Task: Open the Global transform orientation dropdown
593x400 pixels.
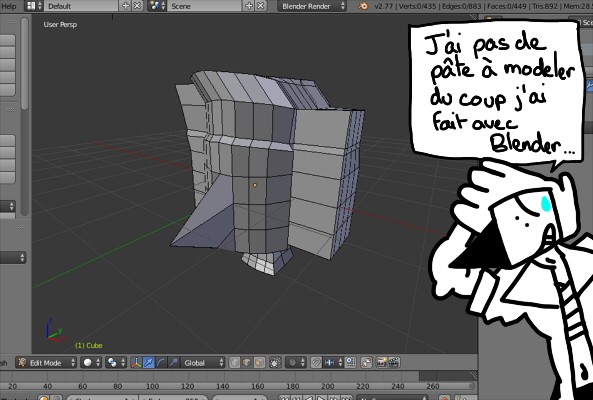Action: tap(203, 363)
